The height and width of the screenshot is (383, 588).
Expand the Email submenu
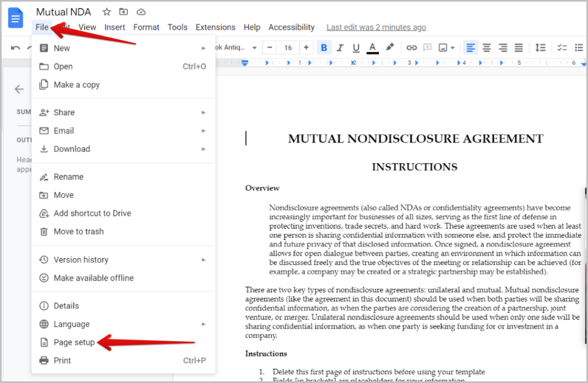pyautogui.click(x=123, y=131)
